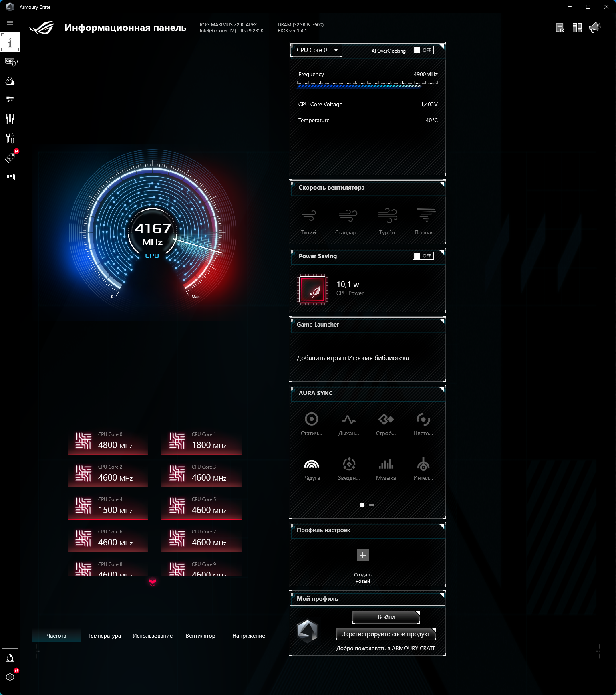This screenshot has height=695, width=616.
Task: Open the Tools wrench sidebar icon
Action: (x=10, y=138)
